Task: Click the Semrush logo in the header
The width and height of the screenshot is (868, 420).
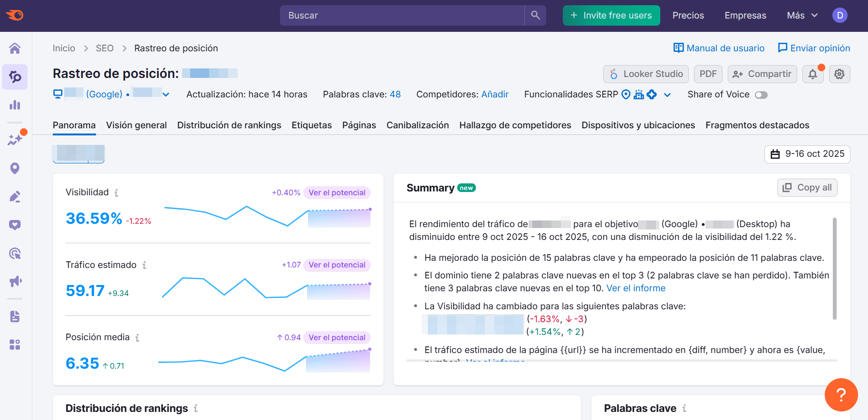Action: click(x=15, y=15)
